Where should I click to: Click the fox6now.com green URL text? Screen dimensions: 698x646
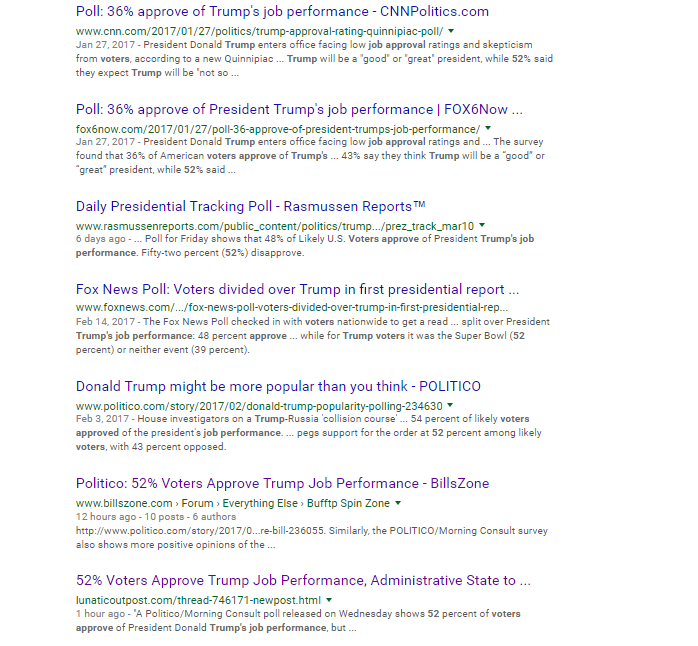pyautogui.click(x=278, y=129)
